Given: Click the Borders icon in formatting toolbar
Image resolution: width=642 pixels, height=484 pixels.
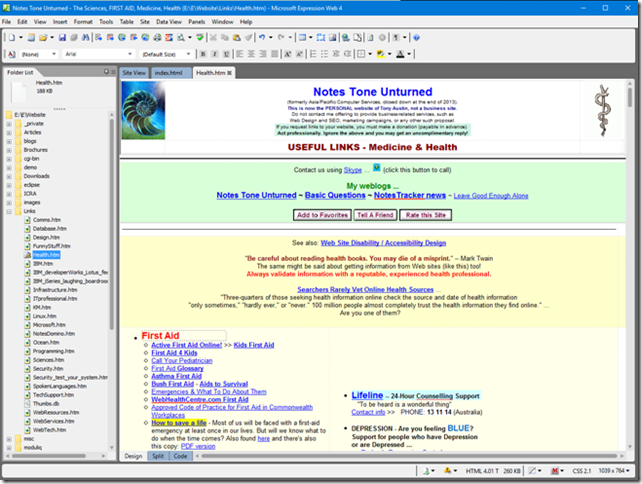Looking at the screenshot, I should click(x=361, y=54).
